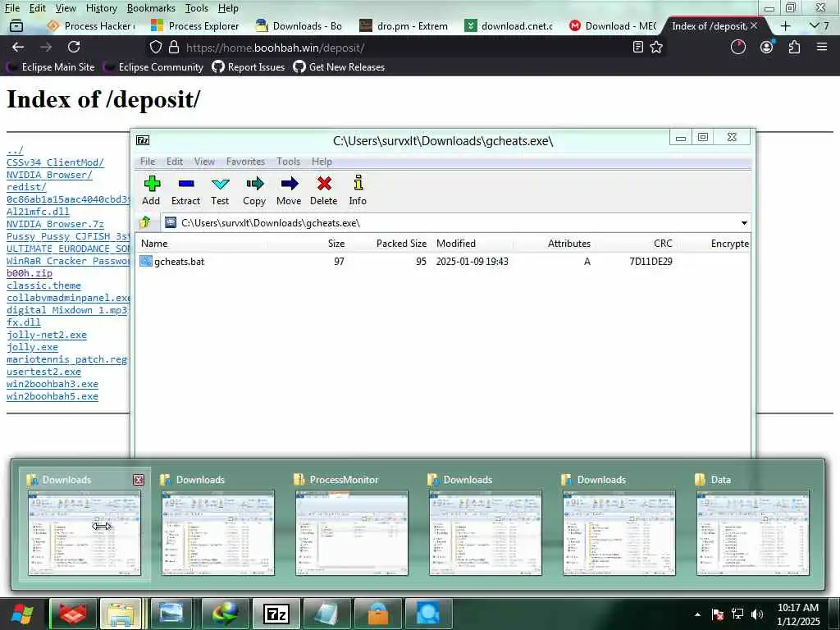Click the Move arrow icon
840x630 pixels.
tap(289, 190)
